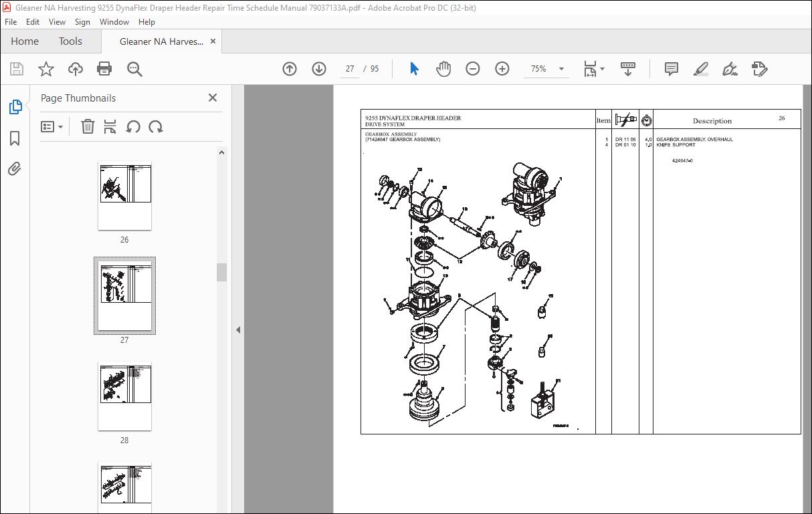
Task: Switch to the Tools tab
Action: tap(70, 41)
